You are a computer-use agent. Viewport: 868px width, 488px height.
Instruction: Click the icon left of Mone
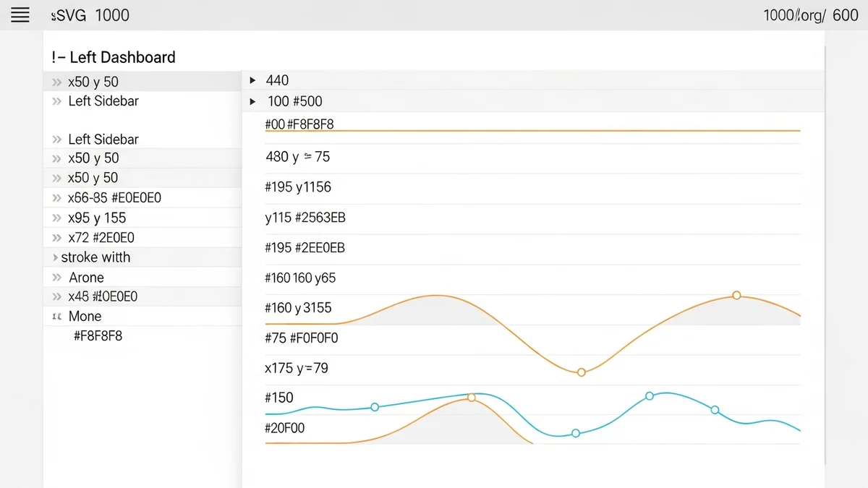(56, 317)
